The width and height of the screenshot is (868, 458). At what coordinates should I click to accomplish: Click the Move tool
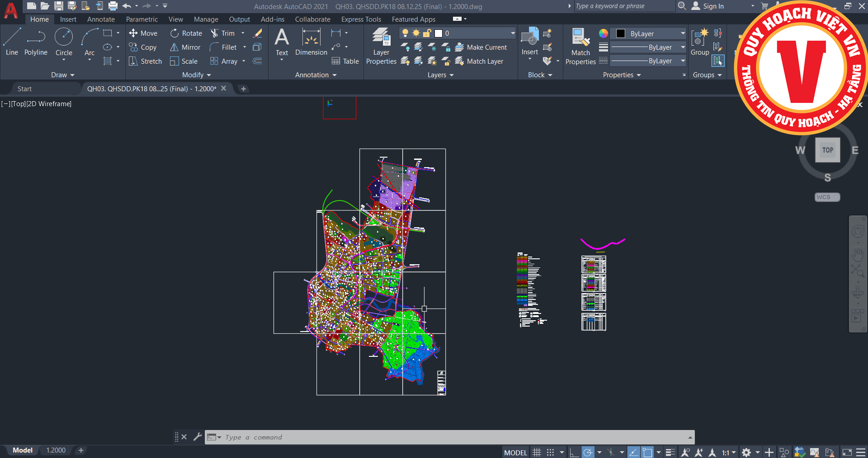[x=143, y=33]
